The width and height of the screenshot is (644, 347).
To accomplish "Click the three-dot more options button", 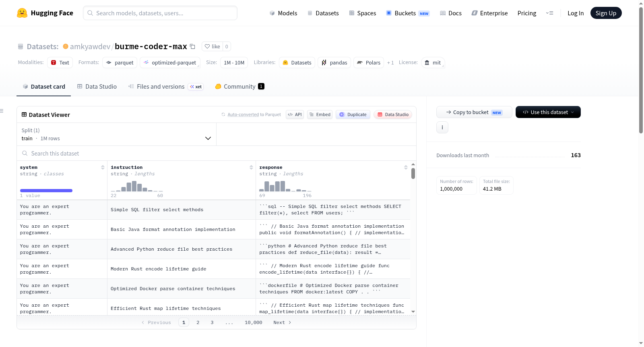I will [442, 127].
